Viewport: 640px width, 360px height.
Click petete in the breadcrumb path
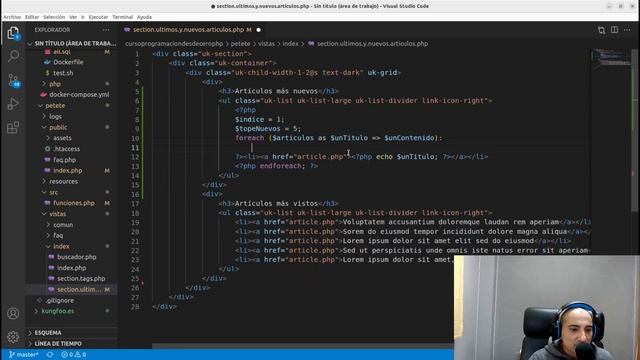coord(240,44)
